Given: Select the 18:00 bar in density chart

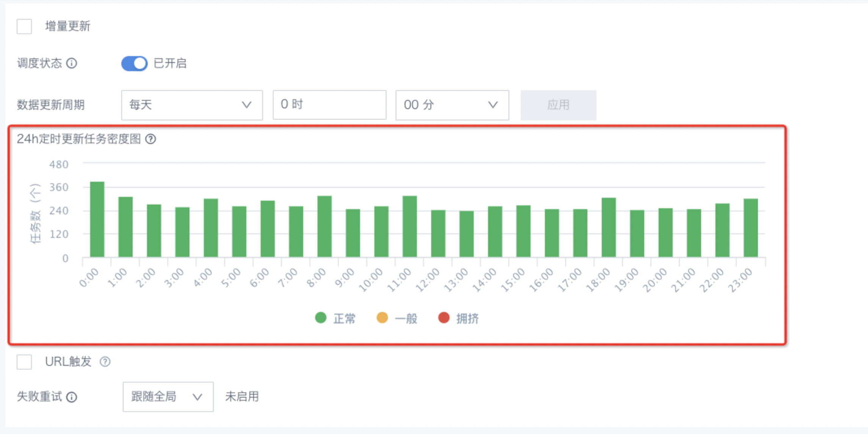Looking at the screenshot, I should 608,227.
